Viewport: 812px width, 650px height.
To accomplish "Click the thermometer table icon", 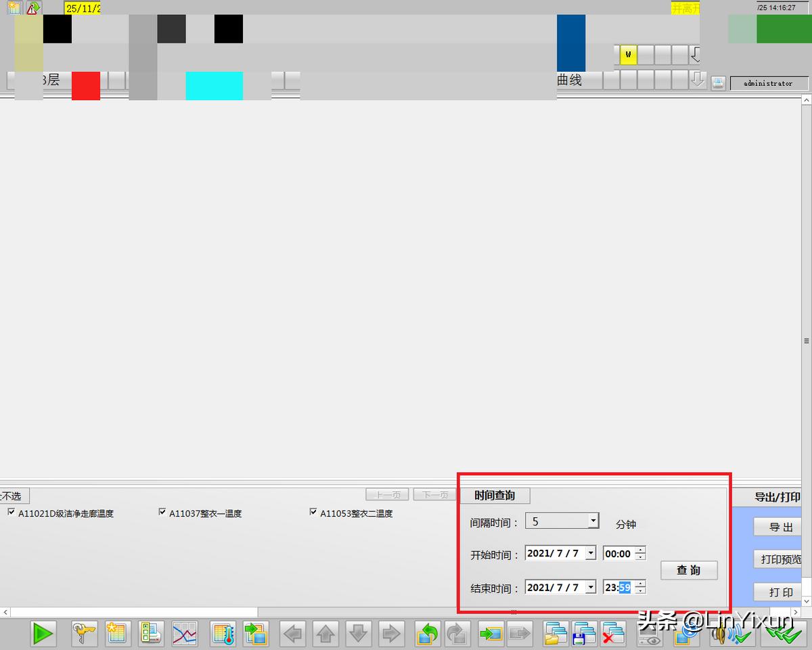I will pyautogui.click(x=223, y=634).
